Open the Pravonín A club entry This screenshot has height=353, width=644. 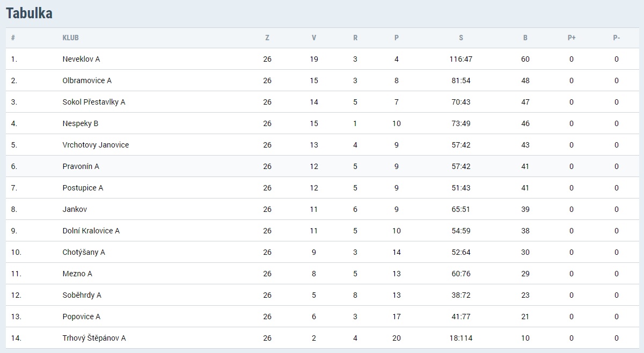click(81, 166)
